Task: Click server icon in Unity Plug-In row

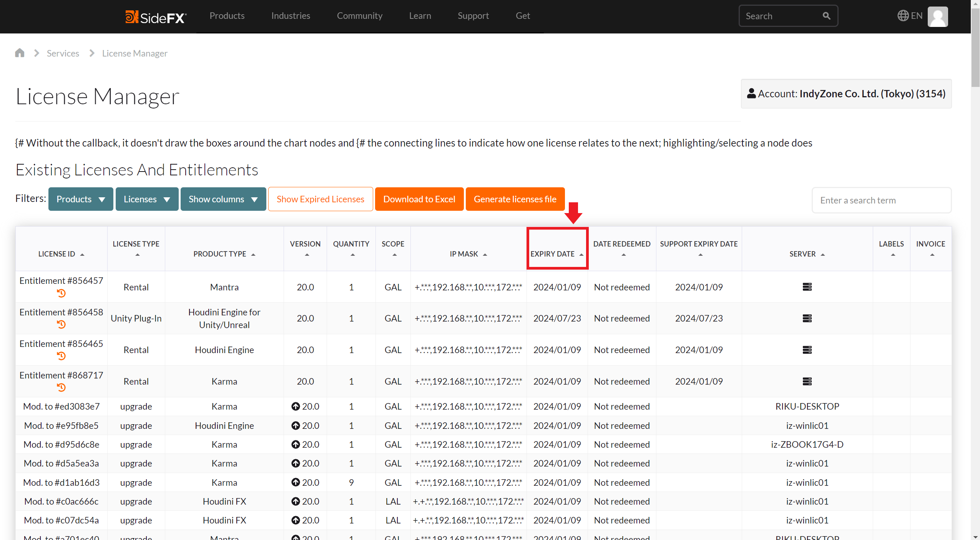Action: (807, 318)
